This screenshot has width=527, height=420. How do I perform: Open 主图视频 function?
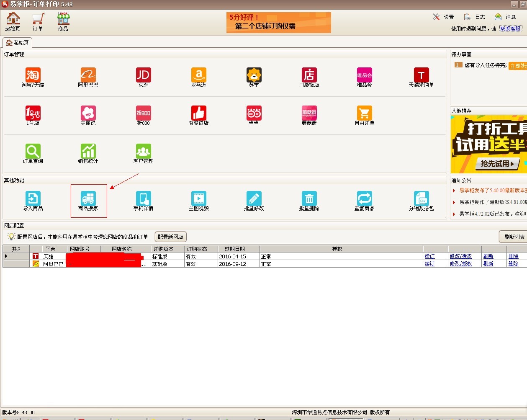199,201
